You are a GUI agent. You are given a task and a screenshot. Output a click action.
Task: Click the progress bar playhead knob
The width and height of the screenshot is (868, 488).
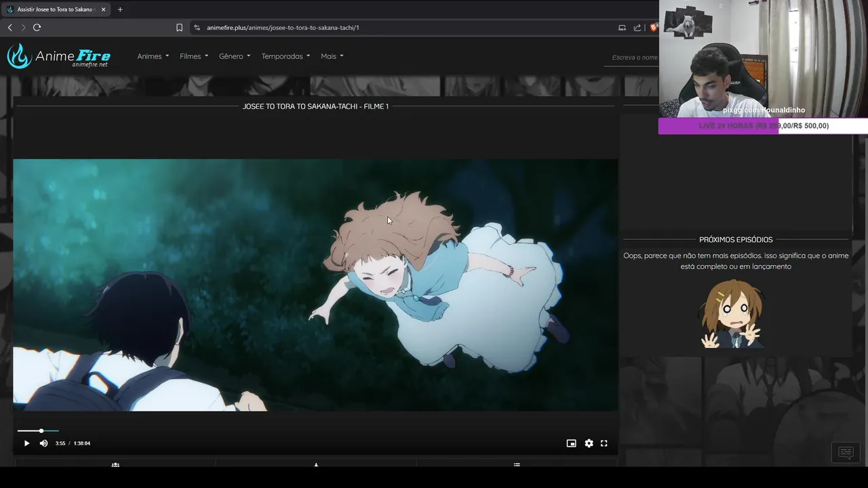click(x=41, y=430)
